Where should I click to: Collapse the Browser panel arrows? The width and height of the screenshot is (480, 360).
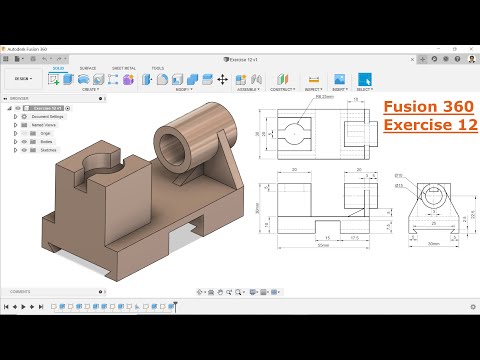[5, 99]
